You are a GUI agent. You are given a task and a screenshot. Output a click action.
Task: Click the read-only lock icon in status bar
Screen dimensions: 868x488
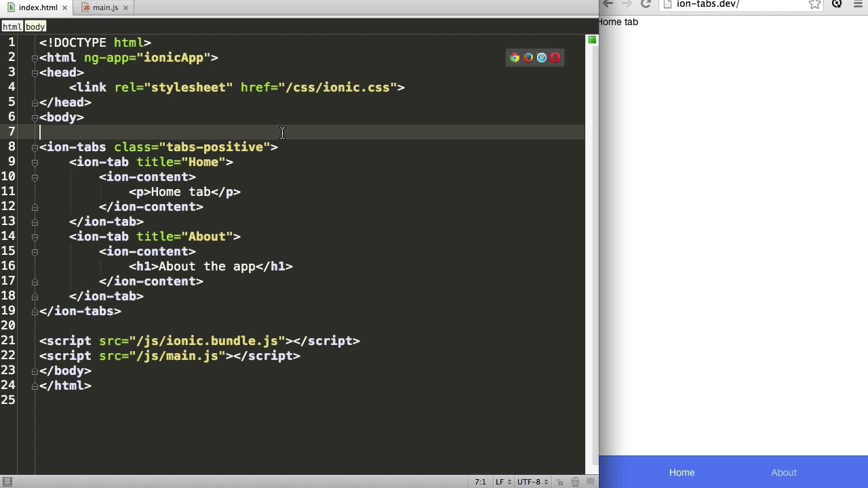click(x=560, y=482)
